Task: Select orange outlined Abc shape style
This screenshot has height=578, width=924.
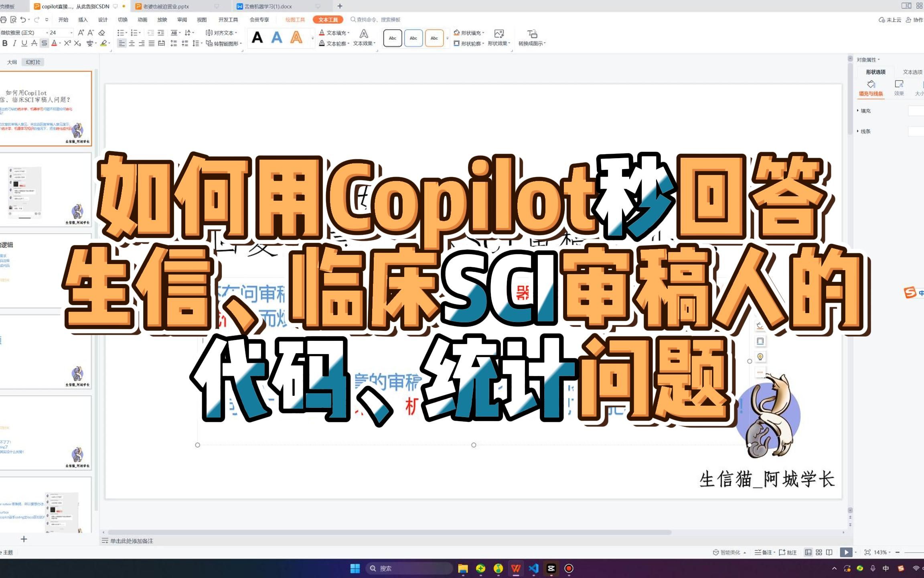Action: pos(434,38)
